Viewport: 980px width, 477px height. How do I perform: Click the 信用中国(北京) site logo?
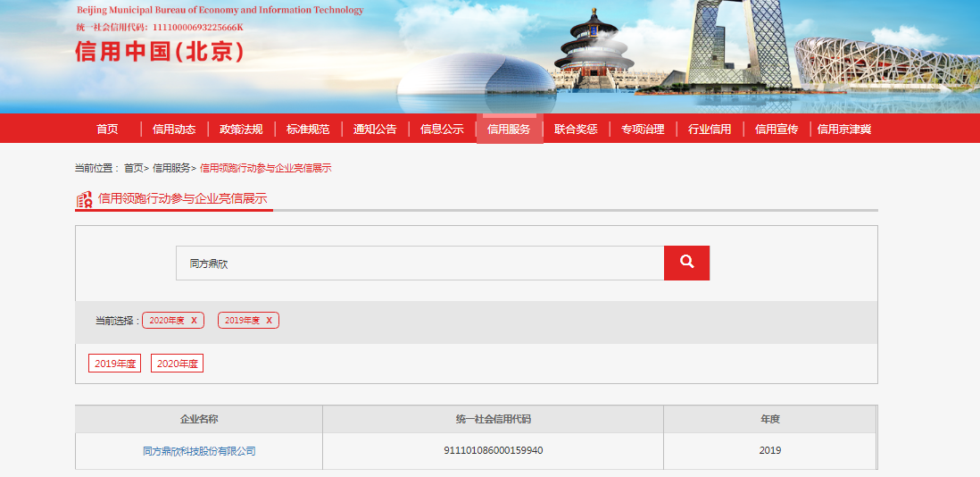point(160,52)
